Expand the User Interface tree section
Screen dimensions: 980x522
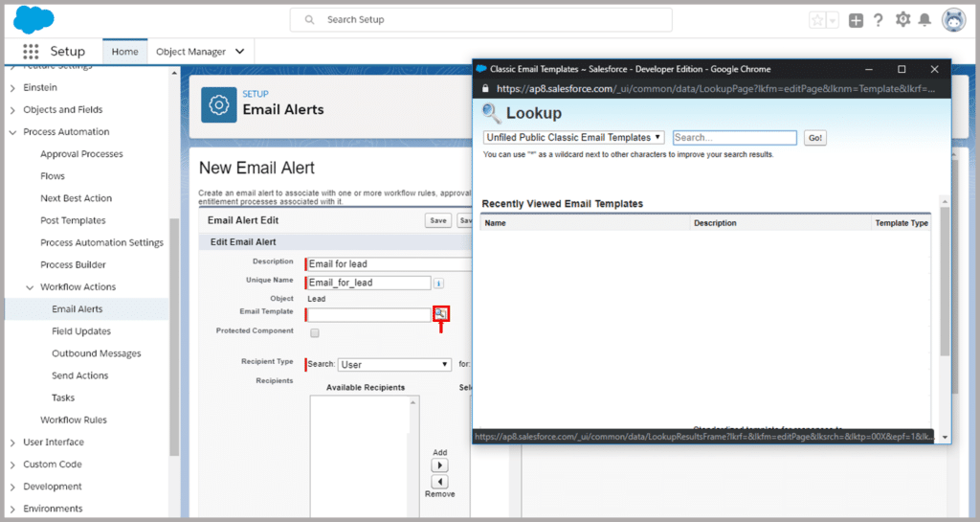tap(11, 443)
